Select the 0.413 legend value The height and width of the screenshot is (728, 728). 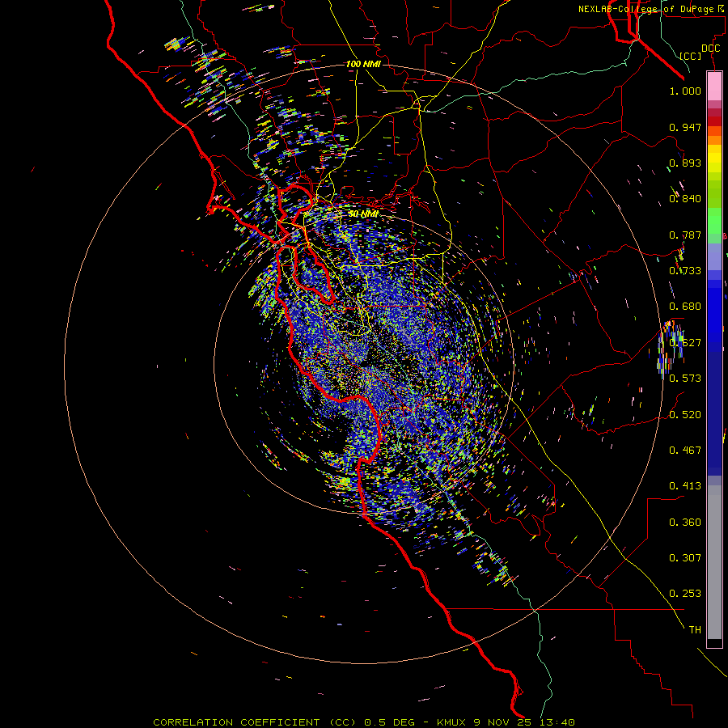(x=685, y=486)
